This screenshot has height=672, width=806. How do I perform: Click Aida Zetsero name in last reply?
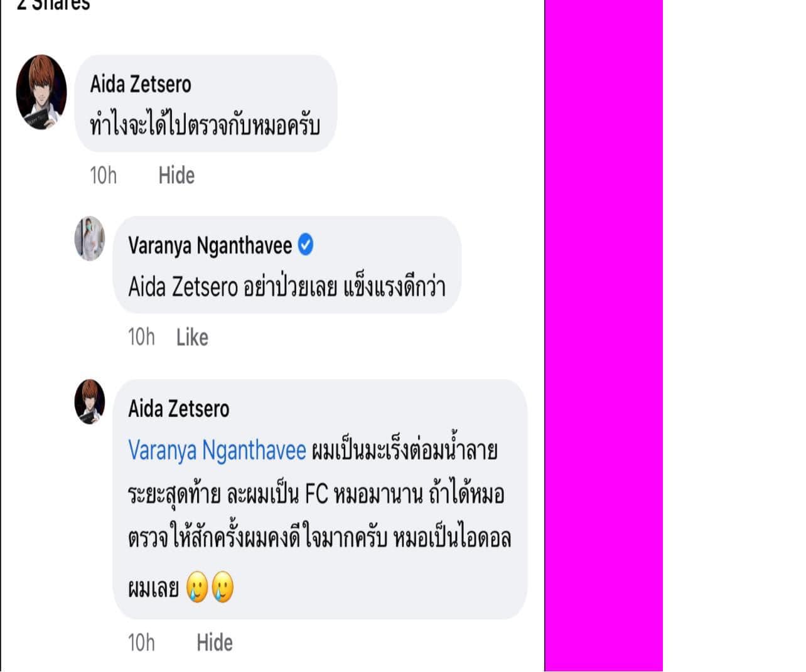pos(179,409)
